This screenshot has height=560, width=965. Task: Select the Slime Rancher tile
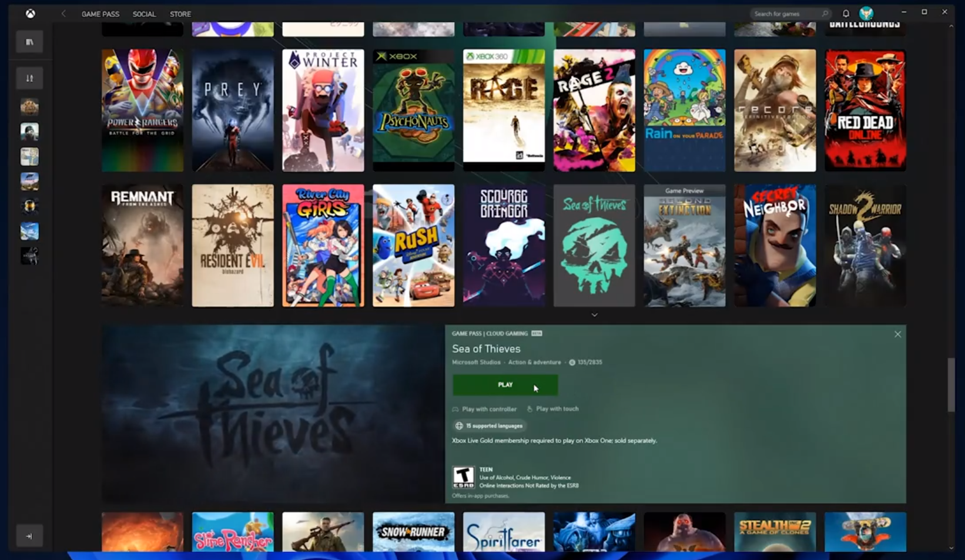233,532
